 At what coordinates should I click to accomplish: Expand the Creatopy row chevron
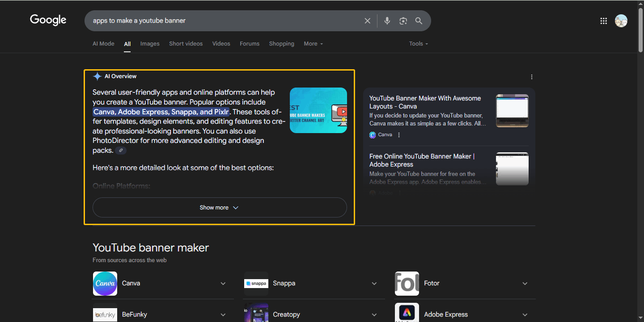374,315
